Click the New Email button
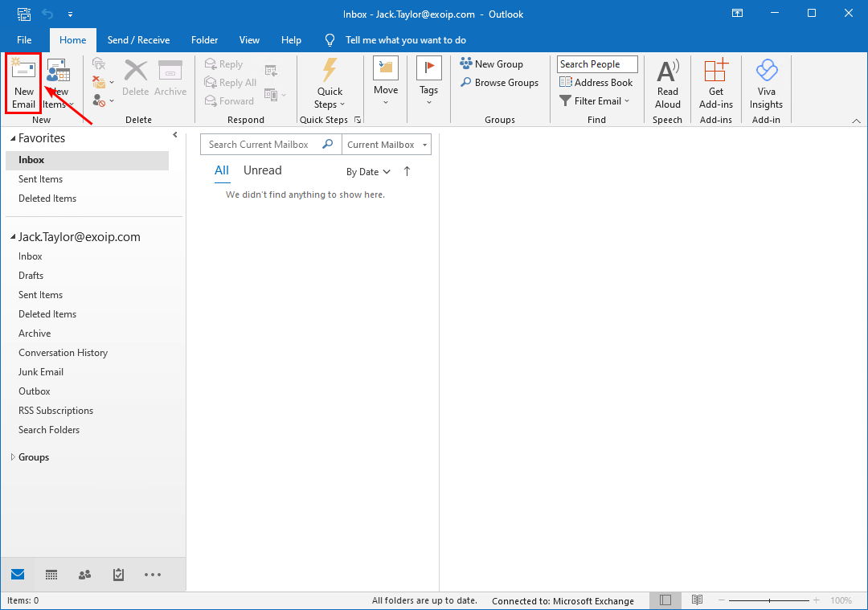Screen dimensions: 868x610 pyautogui.click(x=24, y=84)
